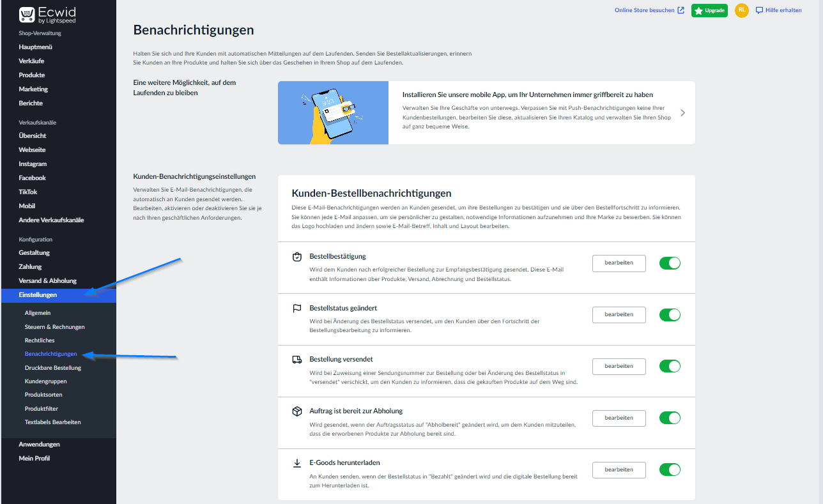823x504 pixels.
Task: Select Instagram sales channel
Action: pos(33,164)
